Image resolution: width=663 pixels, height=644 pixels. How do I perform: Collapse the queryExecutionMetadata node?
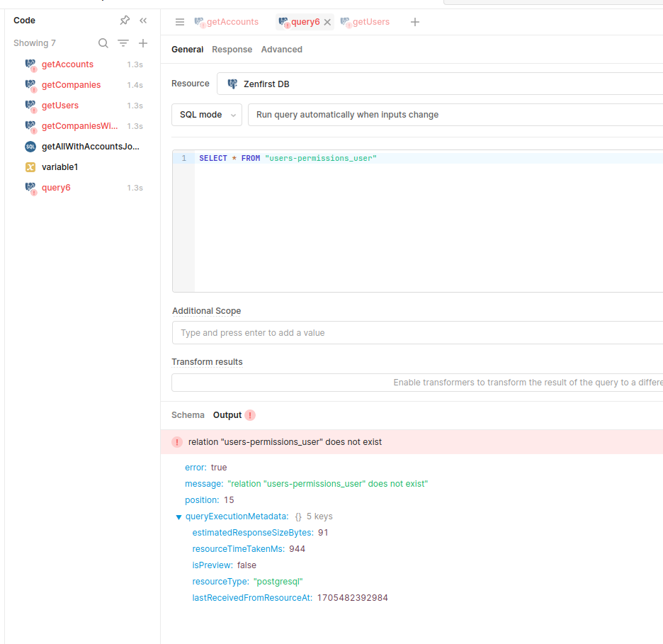[178, 517]
